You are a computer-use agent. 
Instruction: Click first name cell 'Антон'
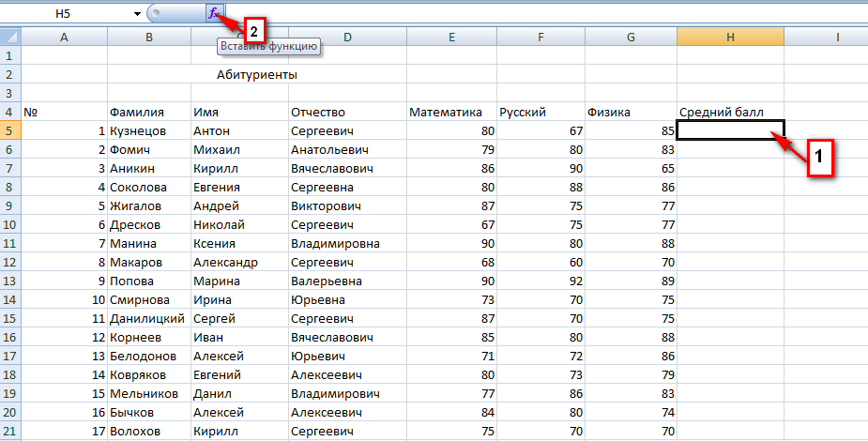[239, 131]
